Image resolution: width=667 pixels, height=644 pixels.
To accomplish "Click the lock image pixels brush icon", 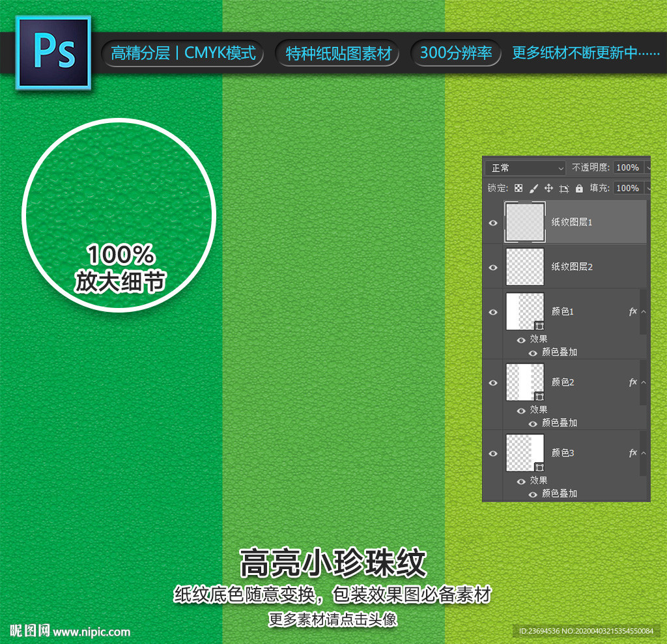I will (533, 188).
